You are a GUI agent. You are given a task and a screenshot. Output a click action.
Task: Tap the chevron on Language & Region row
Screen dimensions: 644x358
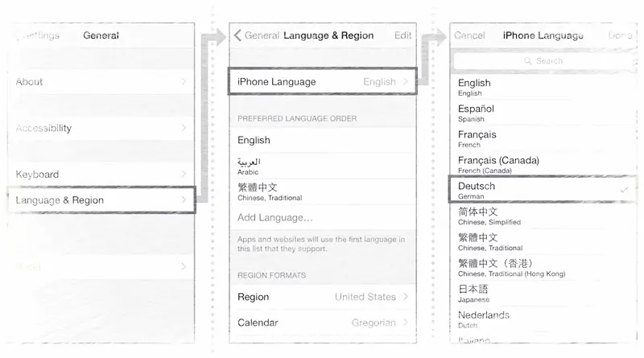tap(184, 200)
